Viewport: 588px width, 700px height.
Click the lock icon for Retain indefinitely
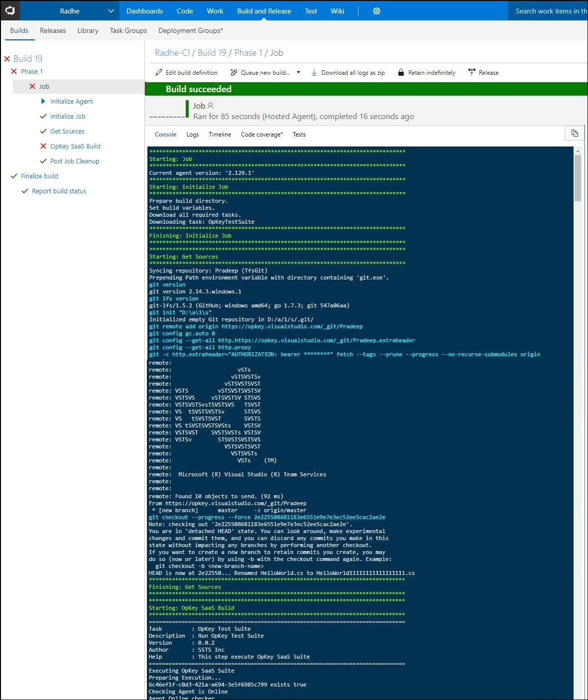[x=401, y=73]
